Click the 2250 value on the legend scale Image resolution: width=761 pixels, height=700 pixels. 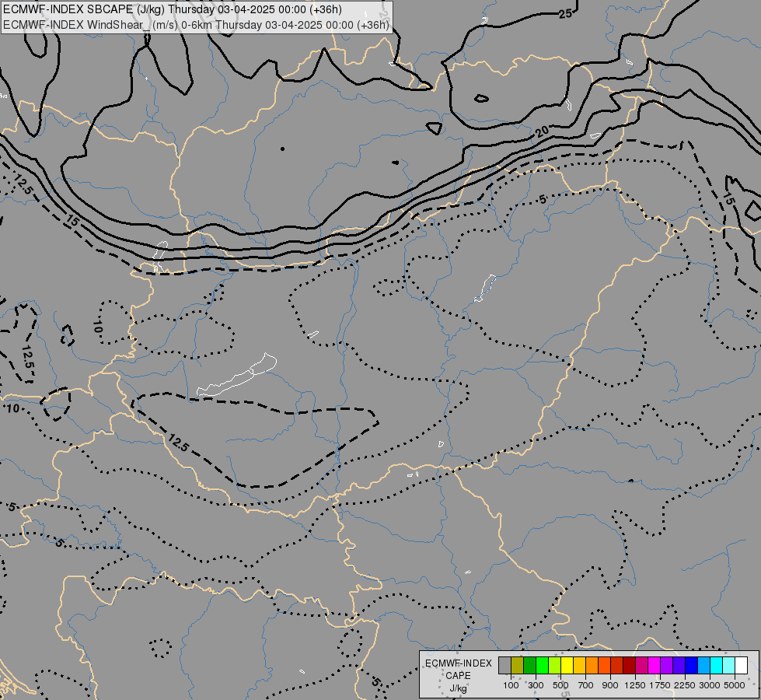(x=685, y=685)
